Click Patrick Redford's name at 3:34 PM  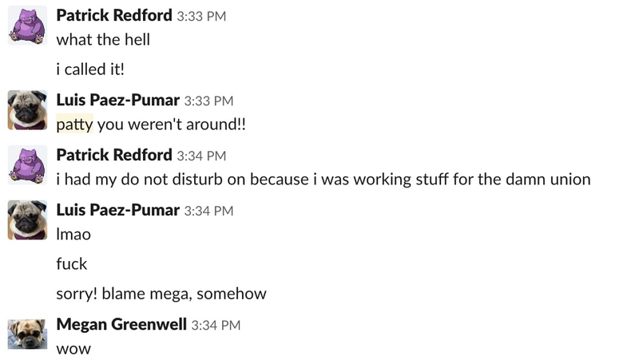point(114,155)
